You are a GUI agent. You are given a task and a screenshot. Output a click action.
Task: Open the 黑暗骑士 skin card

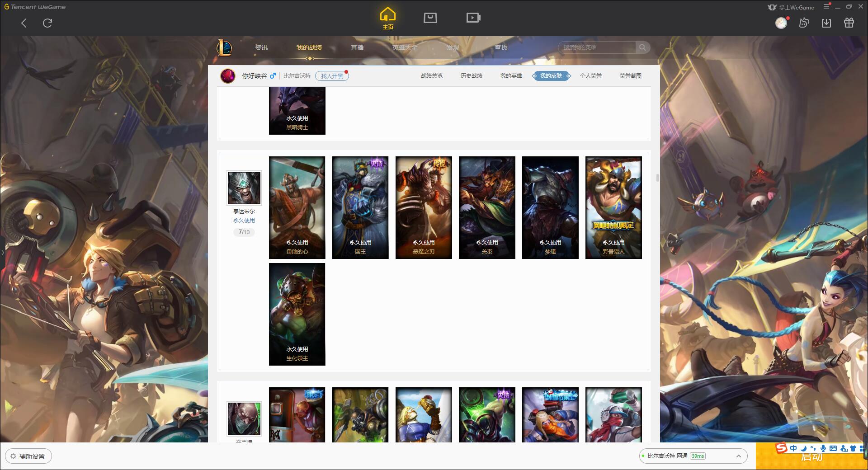[x=297, y=111]
